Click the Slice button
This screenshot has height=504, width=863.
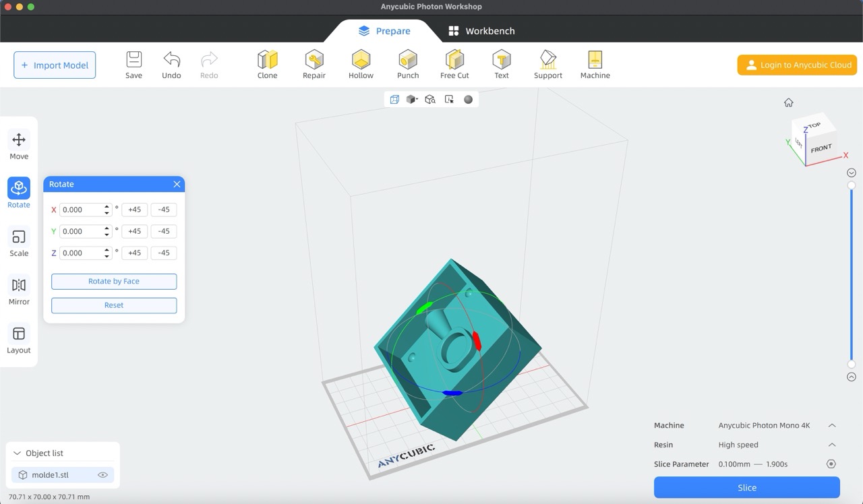coord(747,487)
